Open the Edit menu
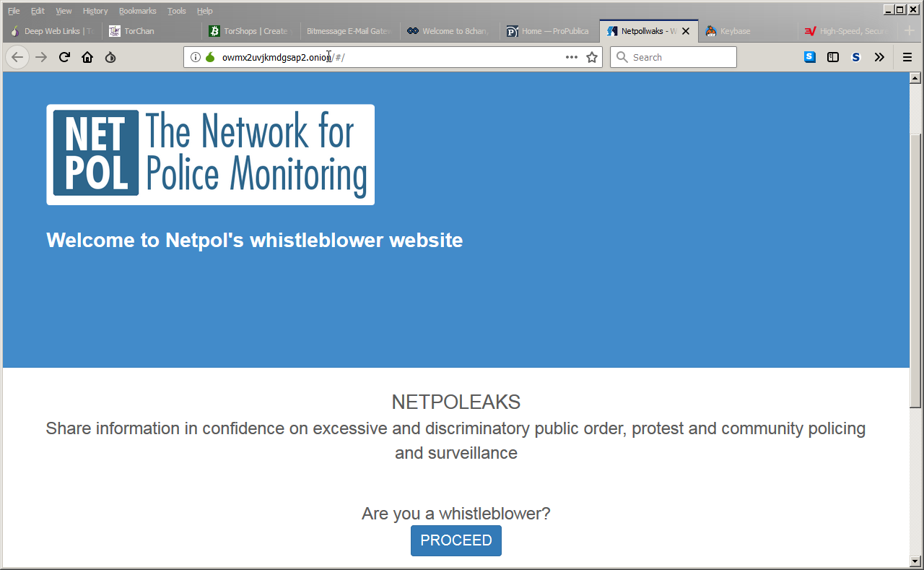924x570 pixels. tap(38, 11)
